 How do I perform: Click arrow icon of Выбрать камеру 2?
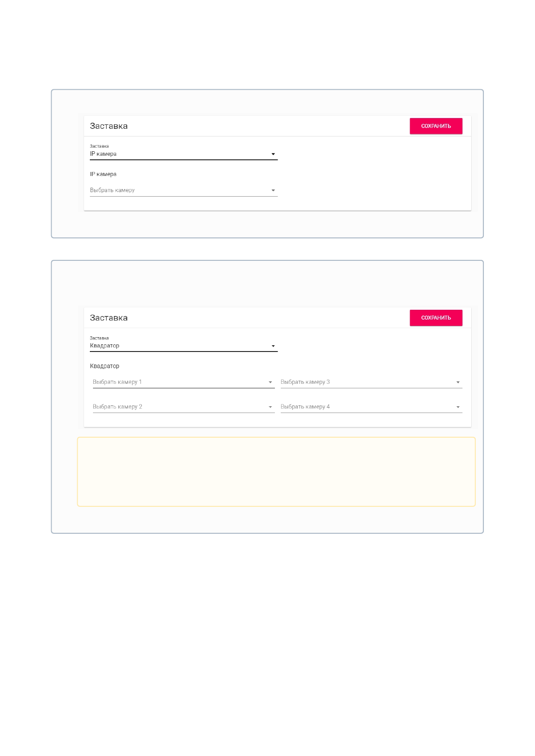click(x=270, y=407)
